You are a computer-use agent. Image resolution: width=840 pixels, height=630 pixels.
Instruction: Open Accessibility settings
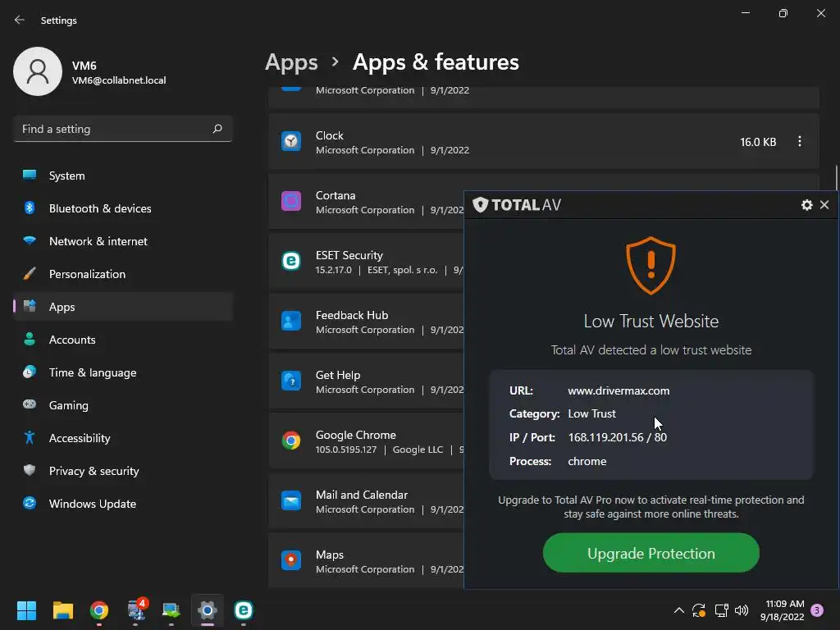coord(123,438)
